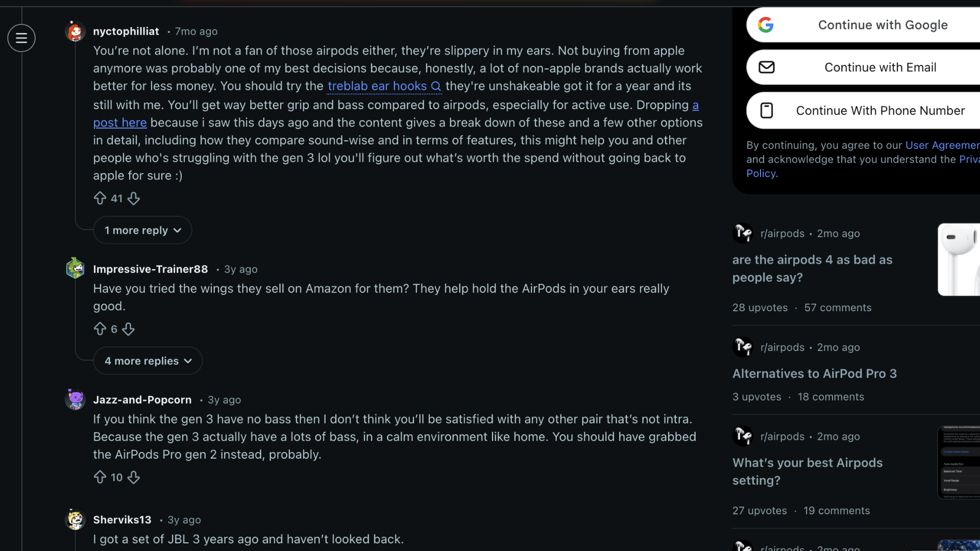The width and height of the screenshot is (980, 551).
Task: Upvote nyctophilliat's comment
Action: 101,198
